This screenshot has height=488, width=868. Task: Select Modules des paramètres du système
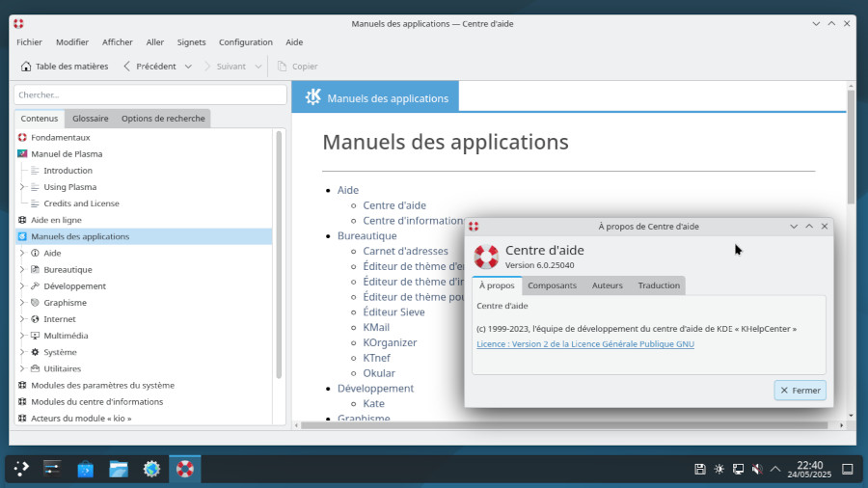tap(102, 385)
